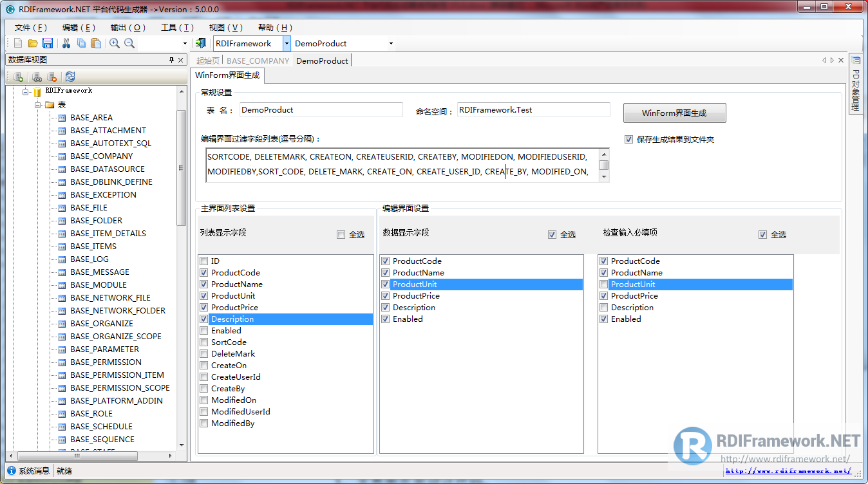Add a new database connection icon
Image resolution: width=868 pixels, height=484 pixels.
point(19,76)
